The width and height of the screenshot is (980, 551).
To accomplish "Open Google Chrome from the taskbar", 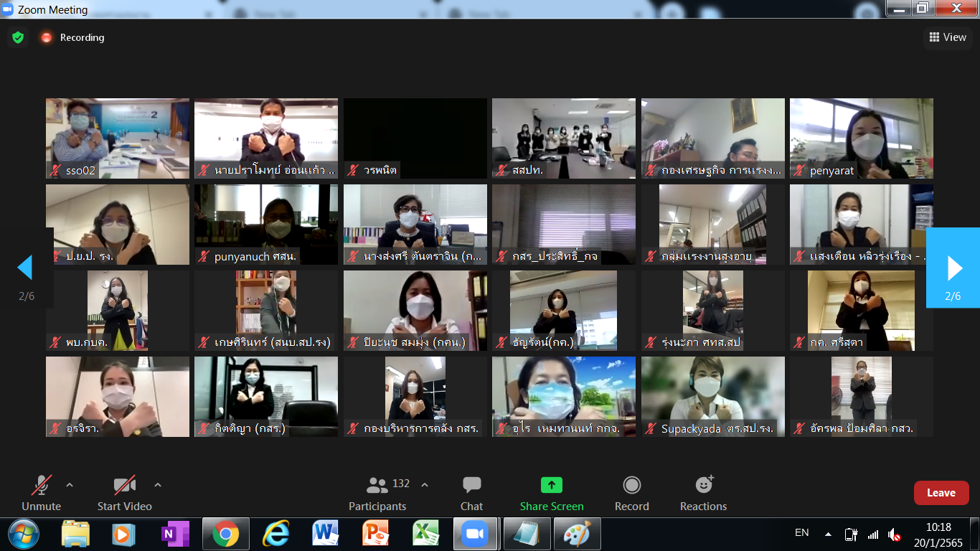I will [225, 534].
